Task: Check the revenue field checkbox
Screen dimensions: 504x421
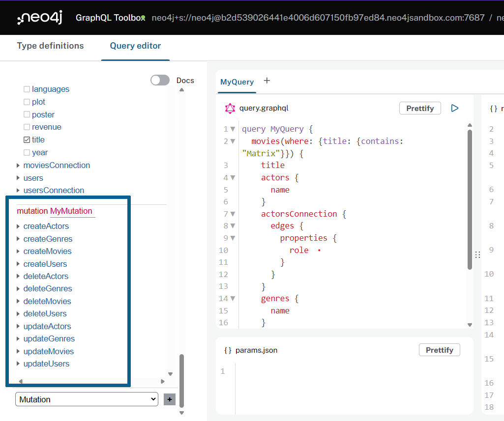Action: click(x=27, y=127)
